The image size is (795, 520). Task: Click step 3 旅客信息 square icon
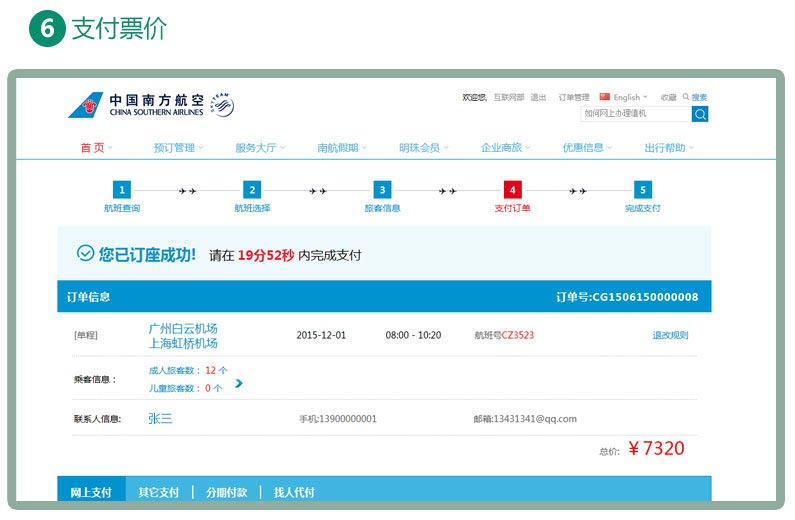382,190
